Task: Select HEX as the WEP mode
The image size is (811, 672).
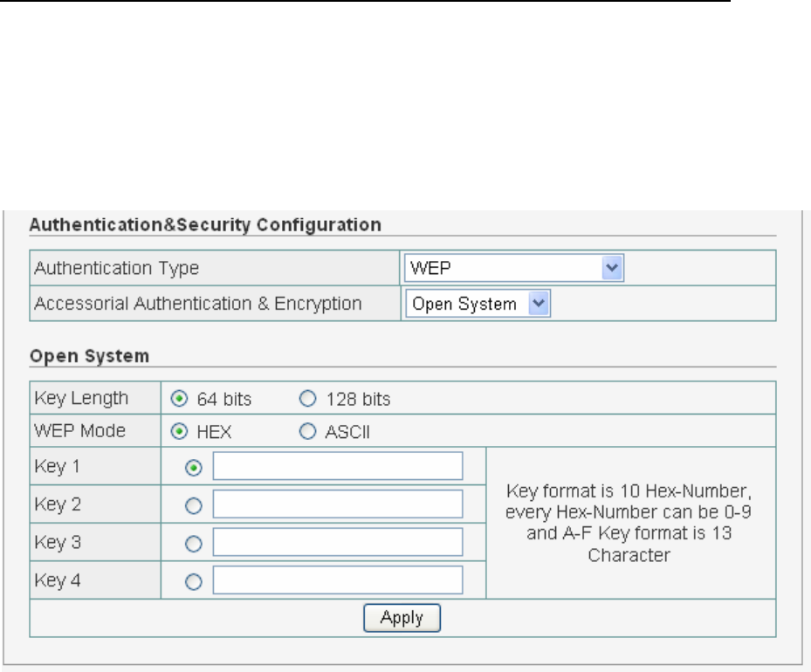Action: point(179,432)
